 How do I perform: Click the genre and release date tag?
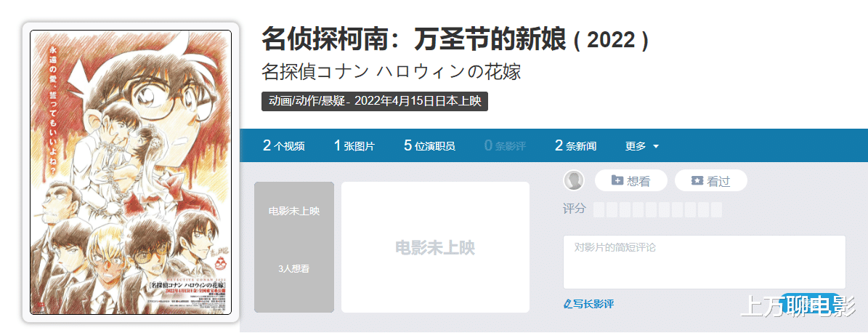[375, 101]
